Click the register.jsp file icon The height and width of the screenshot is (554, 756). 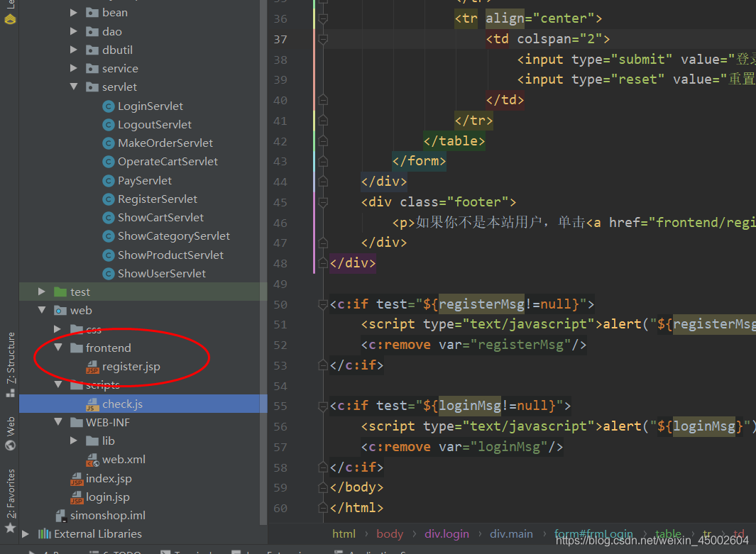pyautogui.click(x=92, y=367)
